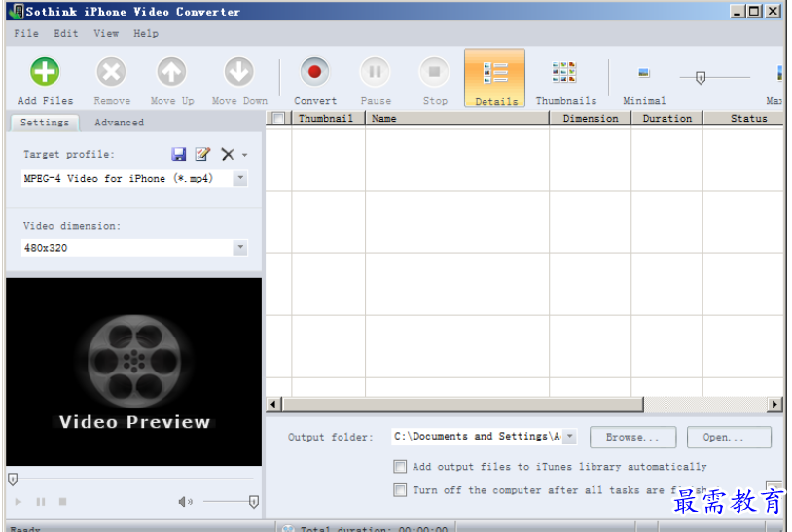The image size is (792, 532).
Task: Click the Dimension column header
Action: click(590, 118)
